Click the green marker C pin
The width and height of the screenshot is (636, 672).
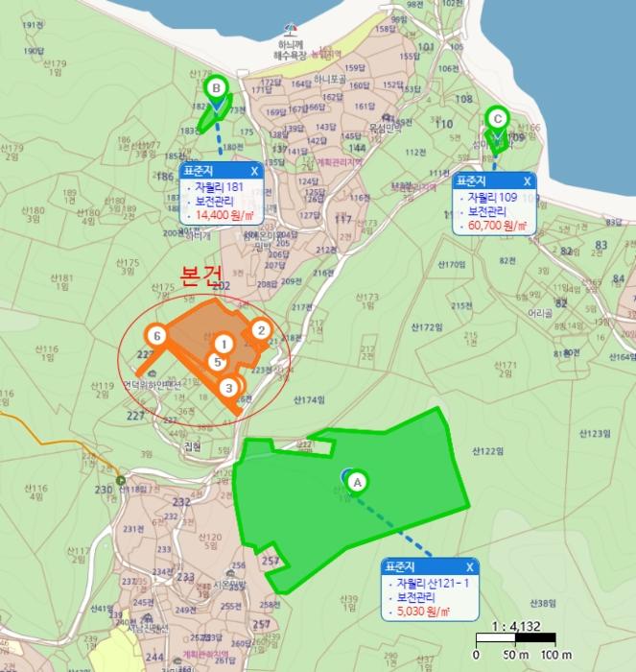[x=497, y=121]
